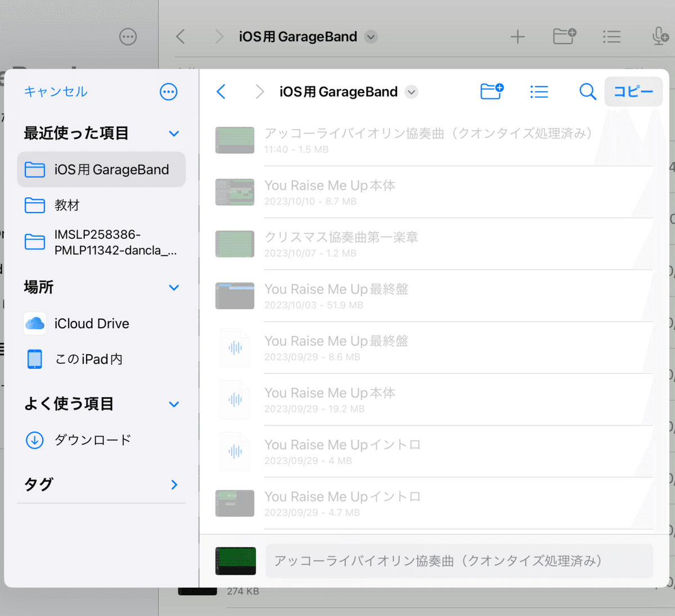Open the 教材 folder in sidebar
The image size is (675, 616).
pyautogui.click(x=101, y=205)
